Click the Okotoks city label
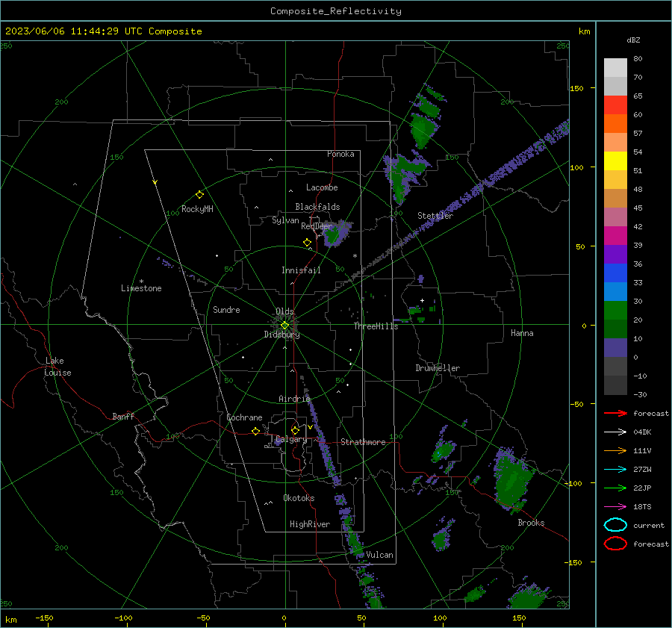Image resolution: width=672 pixels, height=628 pixels. [x=299, y=498]
